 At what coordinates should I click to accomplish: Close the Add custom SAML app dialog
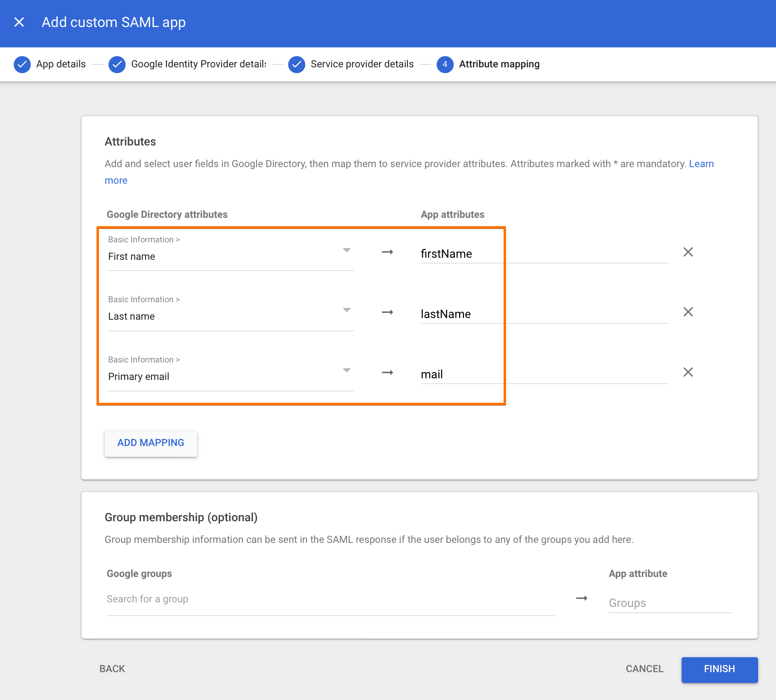click(19, 22)
